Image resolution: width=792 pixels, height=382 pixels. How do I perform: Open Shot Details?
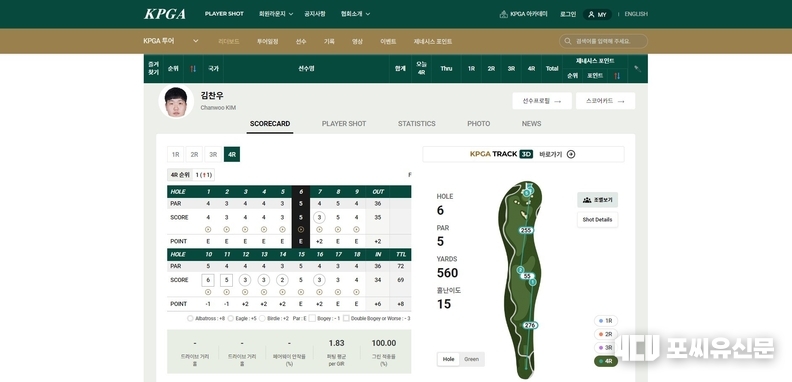[597, 220]
